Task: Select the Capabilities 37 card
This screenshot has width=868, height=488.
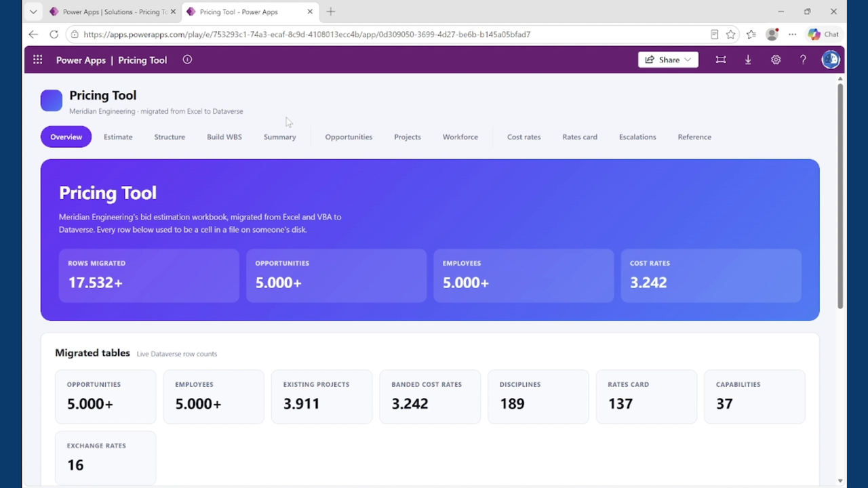Action: [x=755, y=396]
